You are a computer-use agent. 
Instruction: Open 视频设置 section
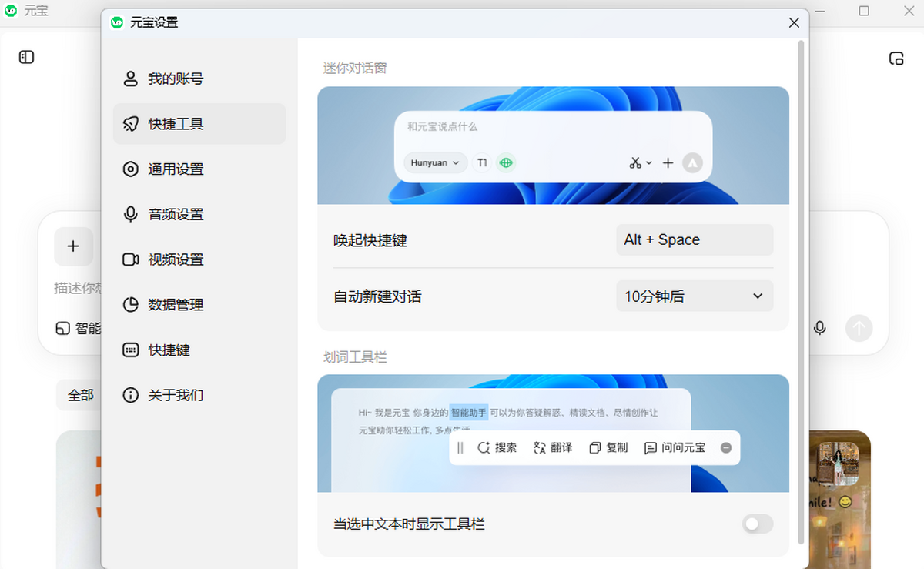199,259
